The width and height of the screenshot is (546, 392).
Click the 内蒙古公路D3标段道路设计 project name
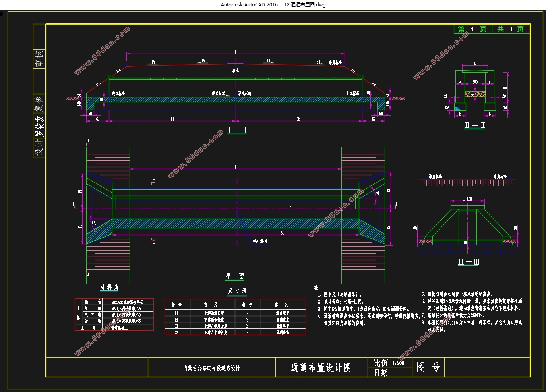[211, 368]
